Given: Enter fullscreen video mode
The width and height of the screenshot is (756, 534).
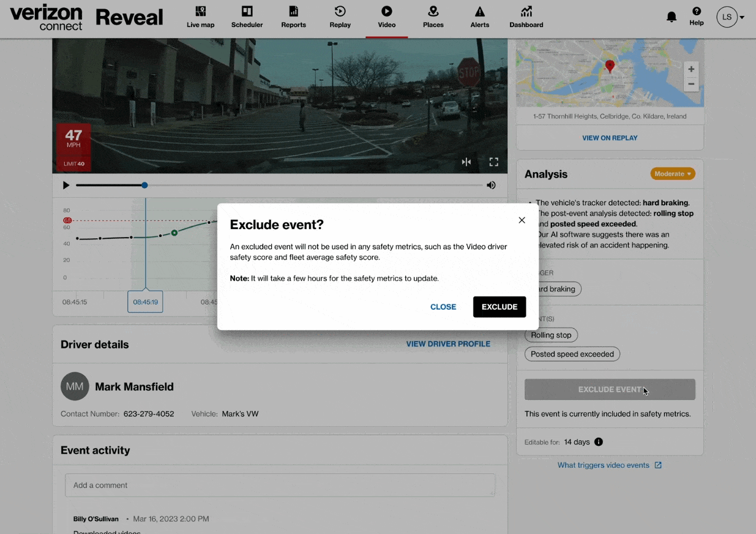Looking at the screenshot, I should 494,162.
